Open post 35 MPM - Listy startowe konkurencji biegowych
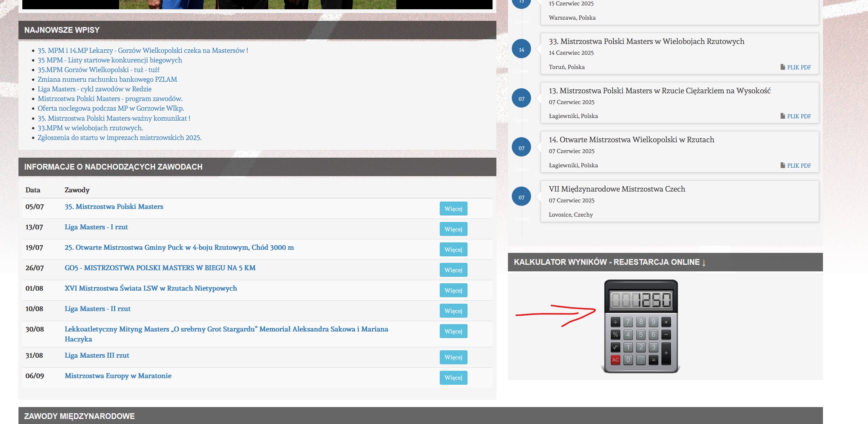This screenshot has width=868, height=424. coord(110,60)
